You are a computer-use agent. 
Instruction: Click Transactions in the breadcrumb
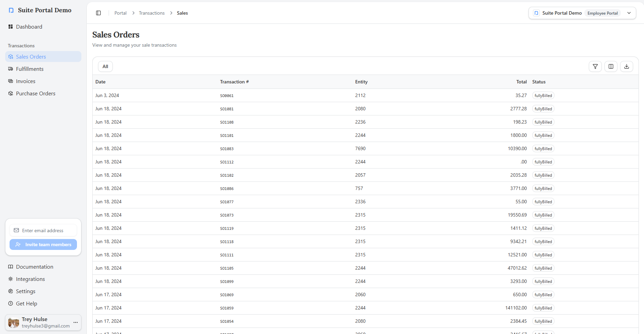(152, 13)
